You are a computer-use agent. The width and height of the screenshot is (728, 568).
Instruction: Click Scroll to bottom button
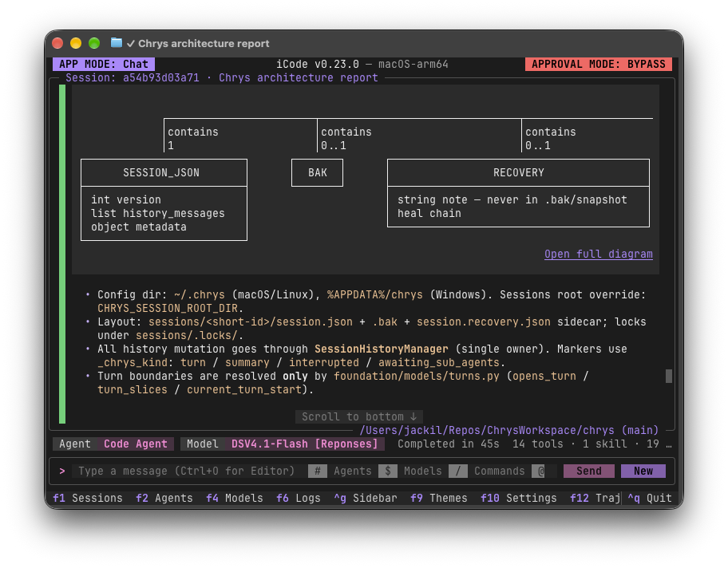[x=359, y=416]
